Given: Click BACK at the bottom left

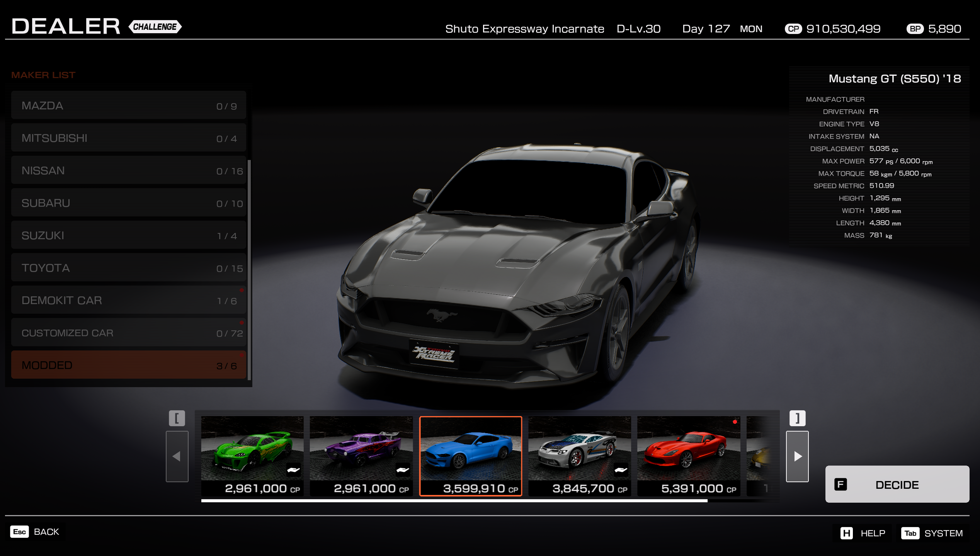Looking at the screenshot, I should [46, 532].
